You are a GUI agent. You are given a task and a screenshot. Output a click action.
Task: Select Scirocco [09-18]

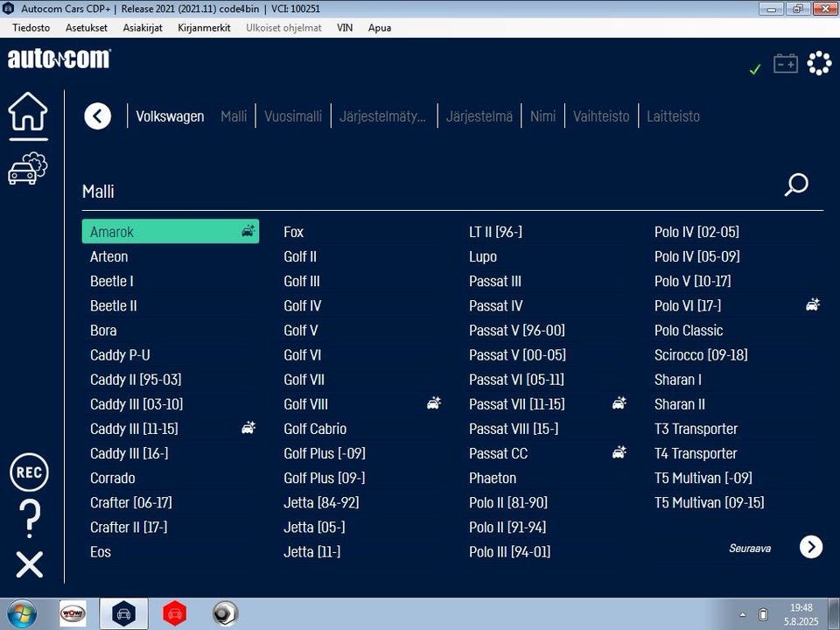coord(701,355)
